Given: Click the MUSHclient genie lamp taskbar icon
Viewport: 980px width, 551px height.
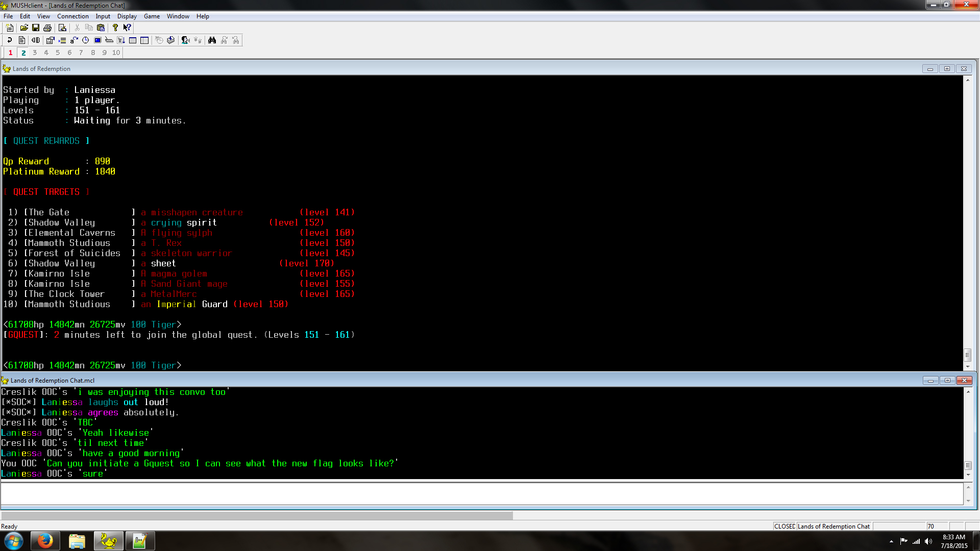Looking at the screenshot, I should pos(108,541).
